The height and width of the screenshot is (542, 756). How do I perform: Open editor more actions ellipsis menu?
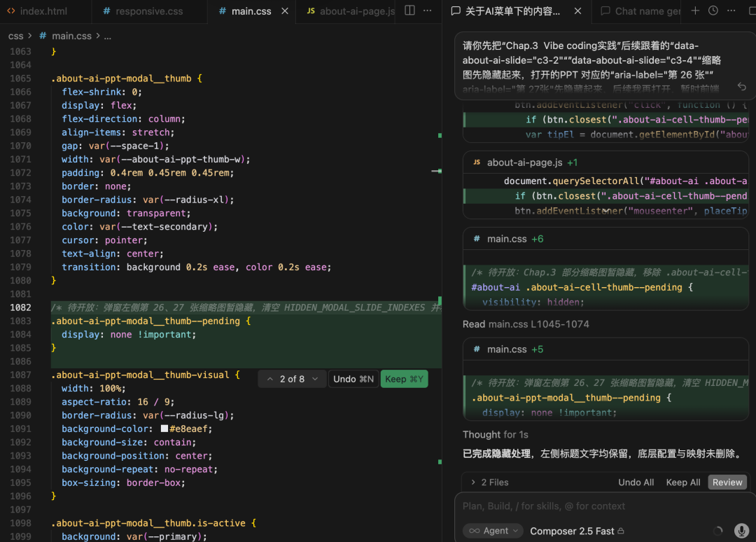point(427,11)
